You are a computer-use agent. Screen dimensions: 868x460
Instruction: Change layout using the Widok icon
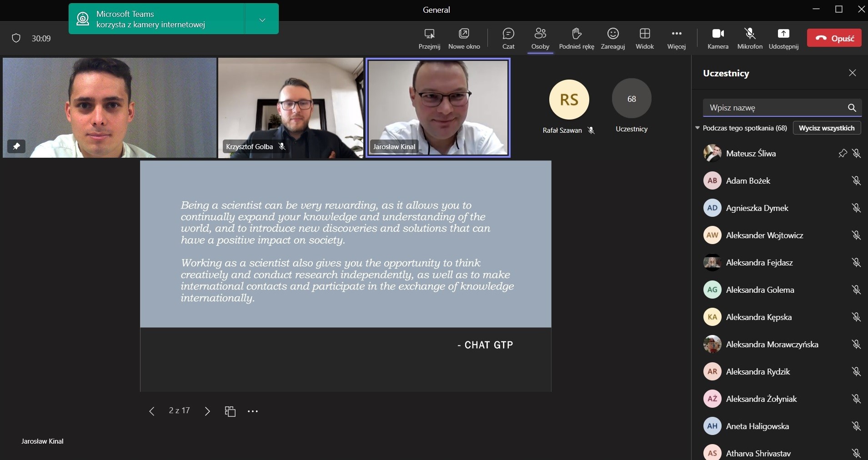[x=644, y=34]
